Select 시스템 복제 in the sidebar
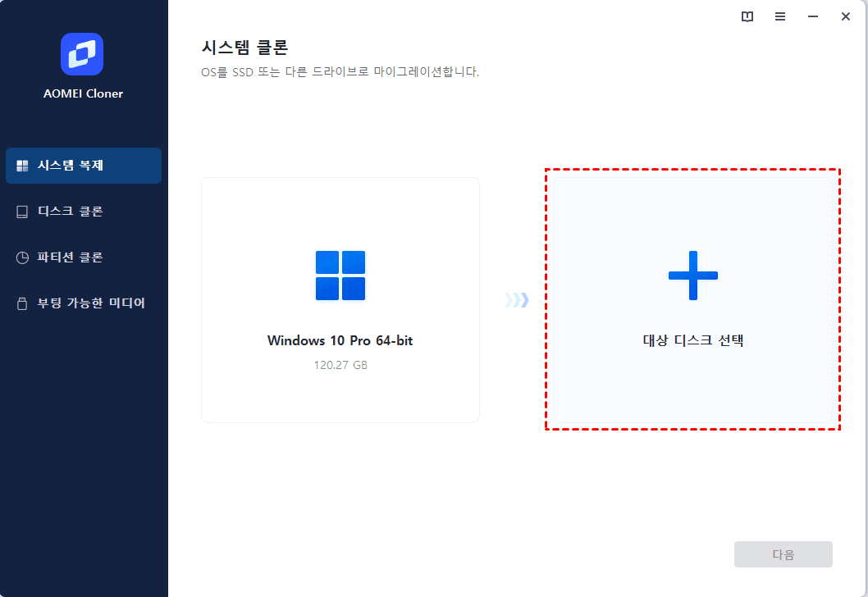868x597 pixels. pyautogui.click(x=84, y=166)
